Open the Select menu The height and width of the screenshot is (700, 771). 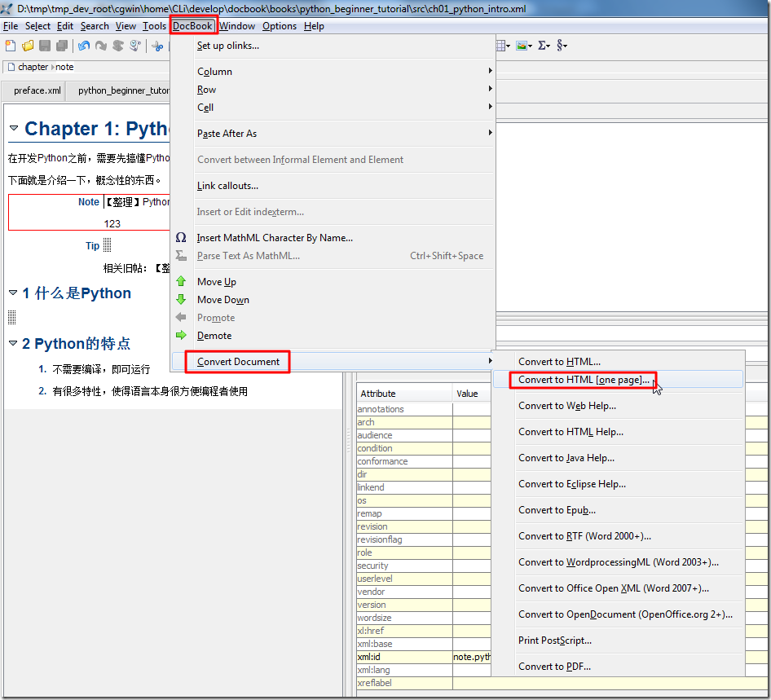pyautogui.click(x=37, y=26)
